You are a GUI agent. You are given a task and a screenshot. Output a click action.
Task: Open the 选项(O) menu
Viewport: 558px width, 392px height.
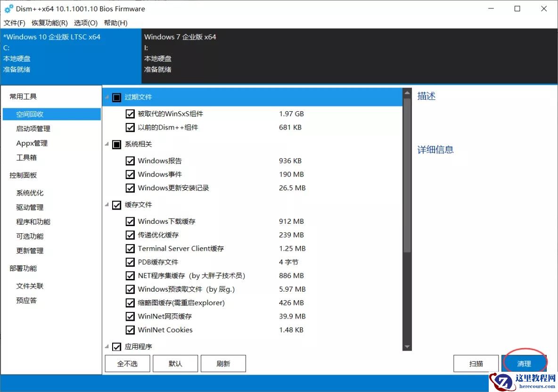[85, 23]
